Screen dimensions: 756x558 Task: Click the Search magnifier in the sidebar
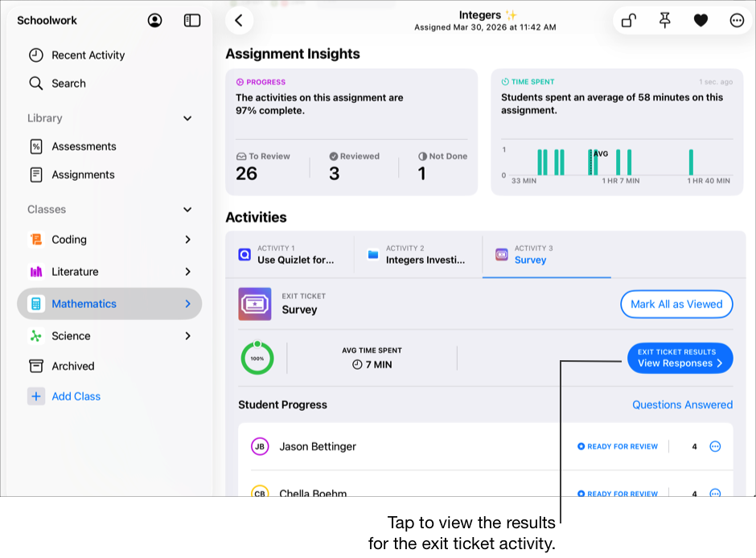tap(36, 83)
